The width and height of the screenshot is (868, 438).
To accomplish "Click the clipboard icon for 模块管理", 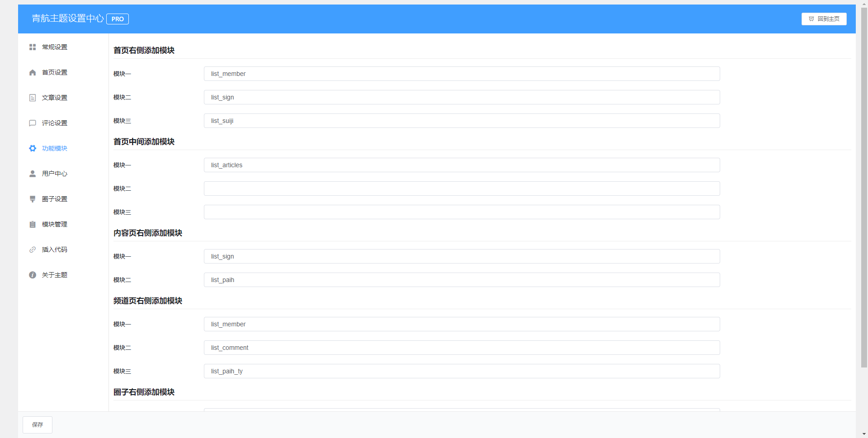I will (33, 224).
